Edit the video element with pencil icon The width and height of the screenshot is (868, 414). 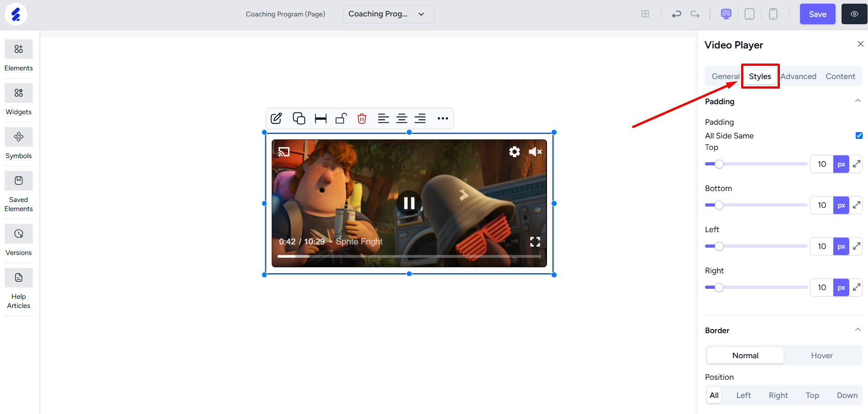coord(276,119)
